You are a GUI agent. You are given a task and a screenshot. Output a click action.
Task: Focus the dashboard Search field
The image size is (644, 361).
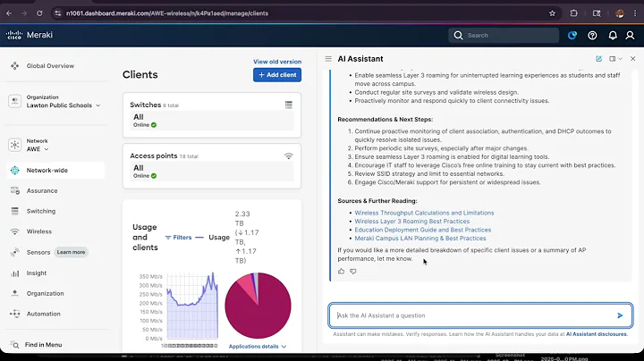click(x=504, y=35)
